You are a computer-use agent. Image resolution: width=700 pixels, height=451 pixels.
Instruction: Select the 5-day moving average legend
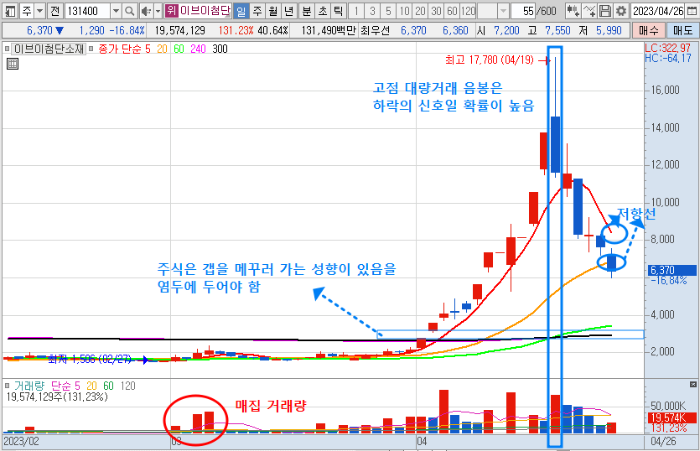(148, 49)
